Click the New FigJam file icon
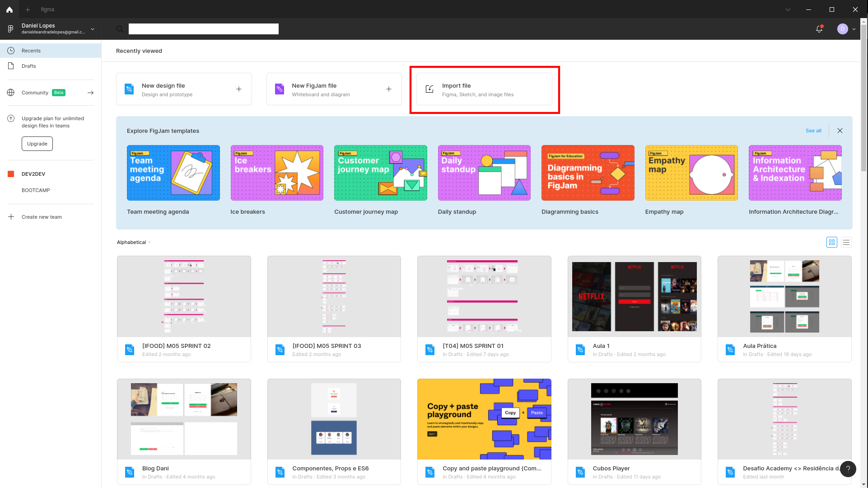 coord(279,89)
